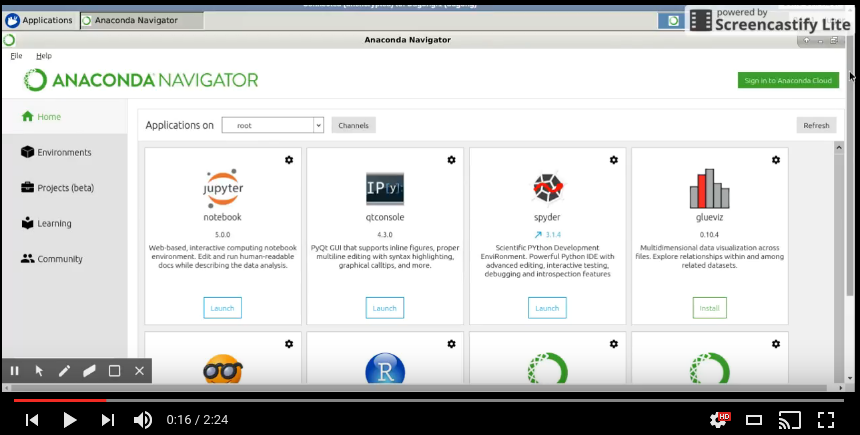The image size is (860, 435).
Task: Click the Anaconda Navigator logo
Action: click(141, 80)
